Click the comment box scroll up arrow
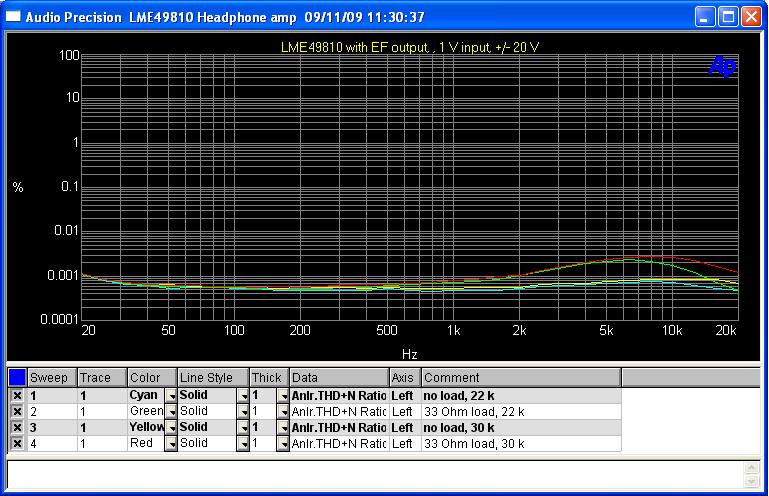 coord(752,468)
